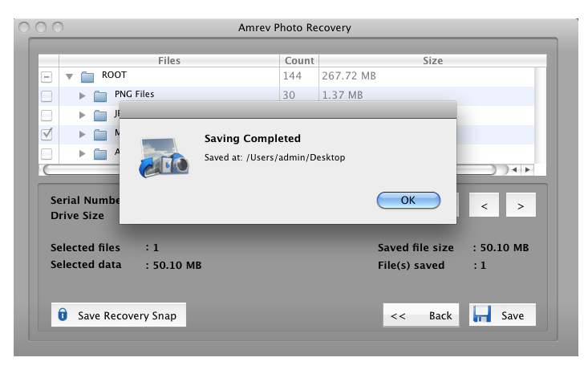
Task: Click the folder icon in the last visible tree row
Action: point(100,154)
